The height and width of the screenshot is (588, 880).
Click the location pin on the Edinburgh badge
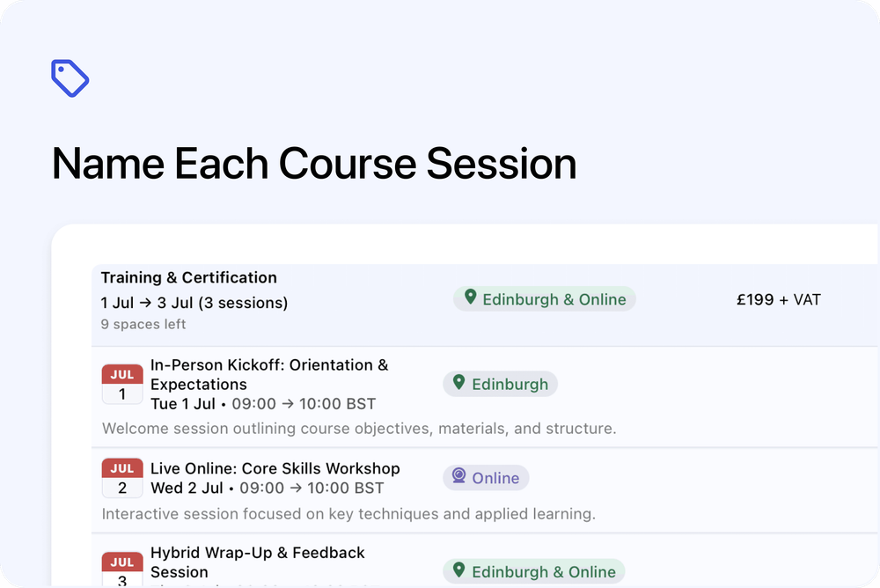point(458,383)
